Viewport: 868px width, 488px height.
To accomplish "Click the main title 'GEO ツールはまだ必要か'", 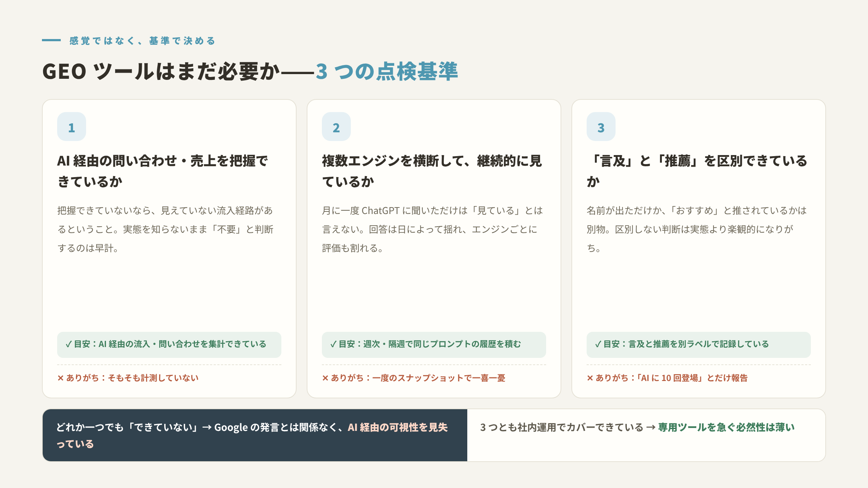I will point(161,71).
